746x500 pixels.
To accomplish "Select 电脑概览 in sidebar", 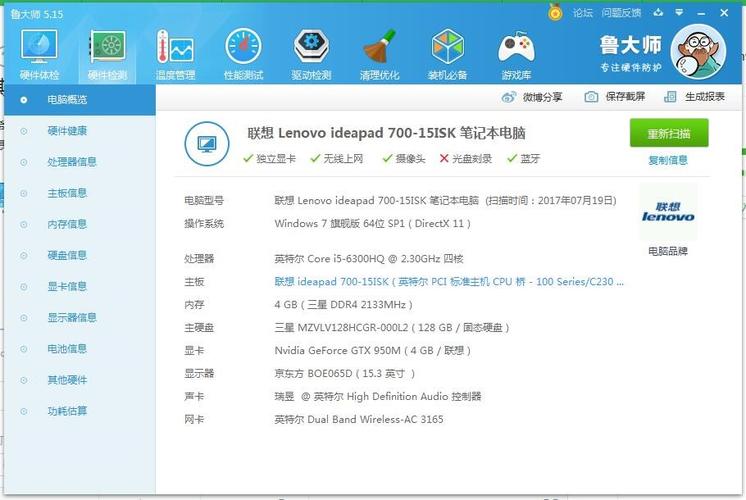I will pyautogui.click(x=80, y=100).
